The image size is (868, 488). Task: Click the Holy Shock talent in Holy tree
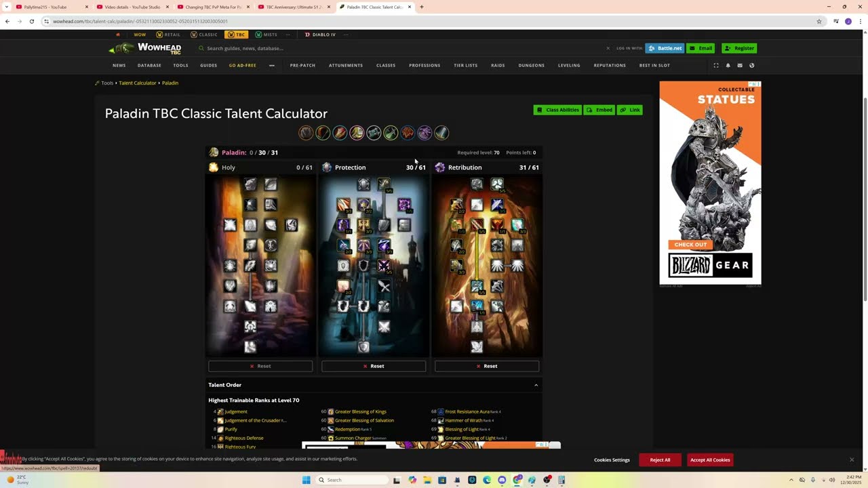point(250,306)
